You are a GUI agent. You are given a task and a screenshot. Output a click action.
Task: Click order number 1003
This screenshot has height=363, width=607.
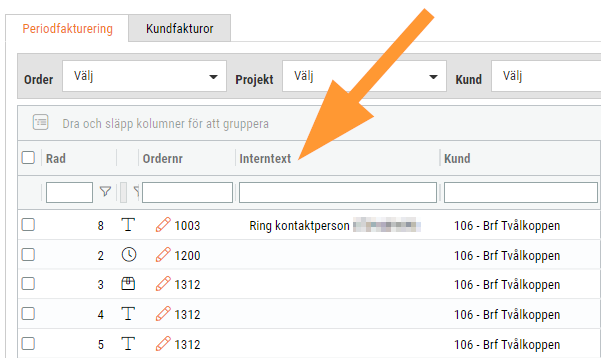[187, 226]
